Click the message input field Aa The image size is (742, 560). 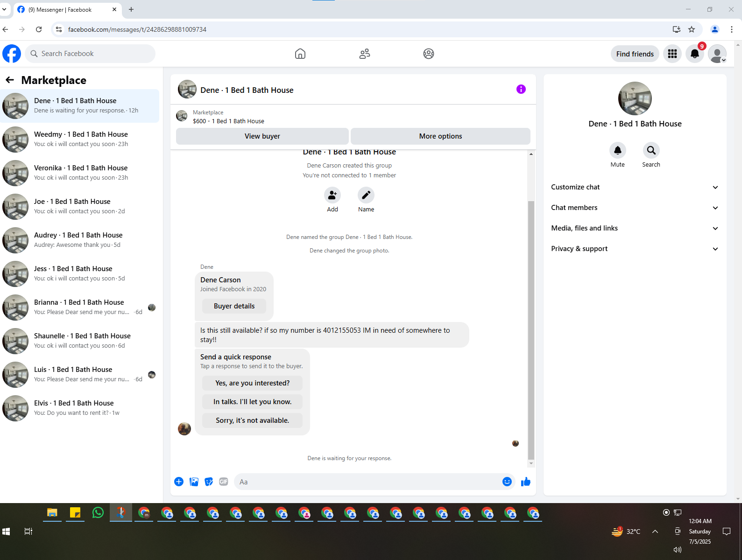point(367,482)
